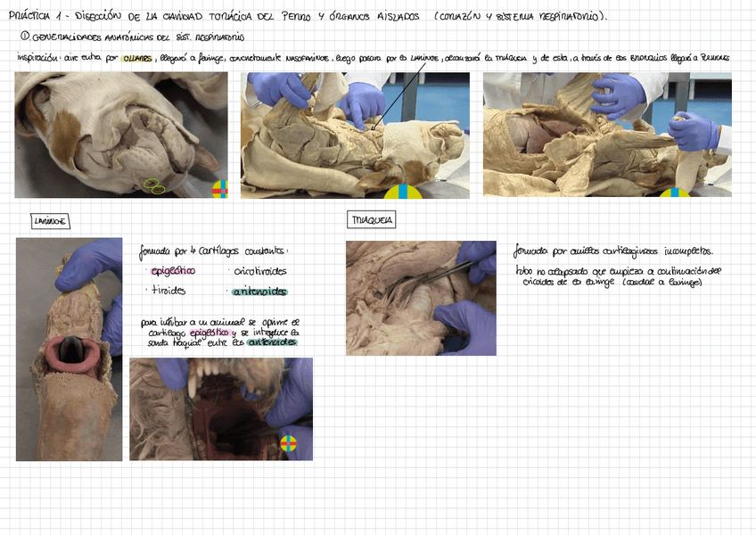
Task: Select the boxed LARINGE label
Action: (x=50, y=221)
